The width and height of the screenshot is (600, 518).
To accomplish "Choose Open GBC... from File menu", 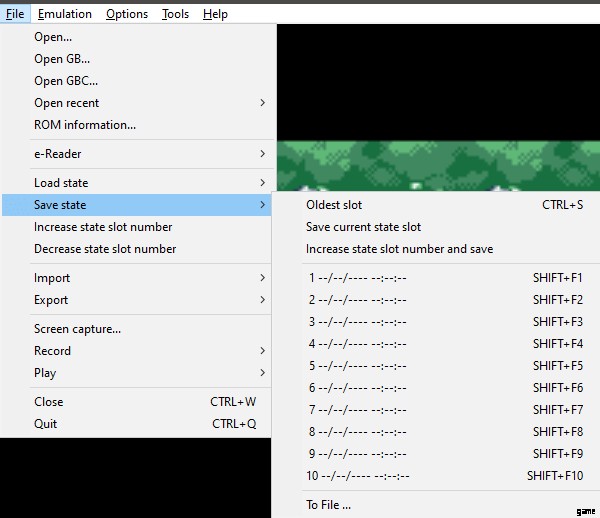I will [x=66, y=81].
